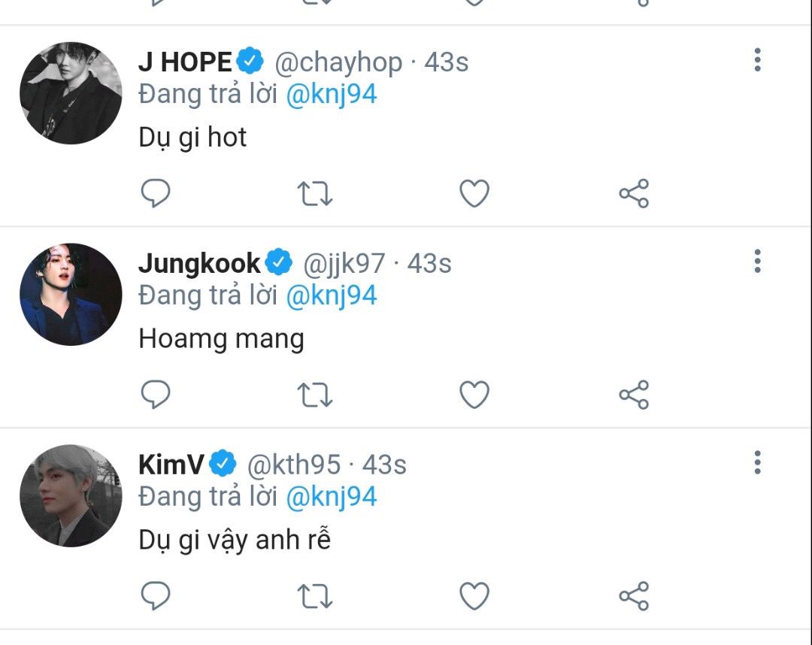Retweet KimV's tweet

tap(315, 596)
